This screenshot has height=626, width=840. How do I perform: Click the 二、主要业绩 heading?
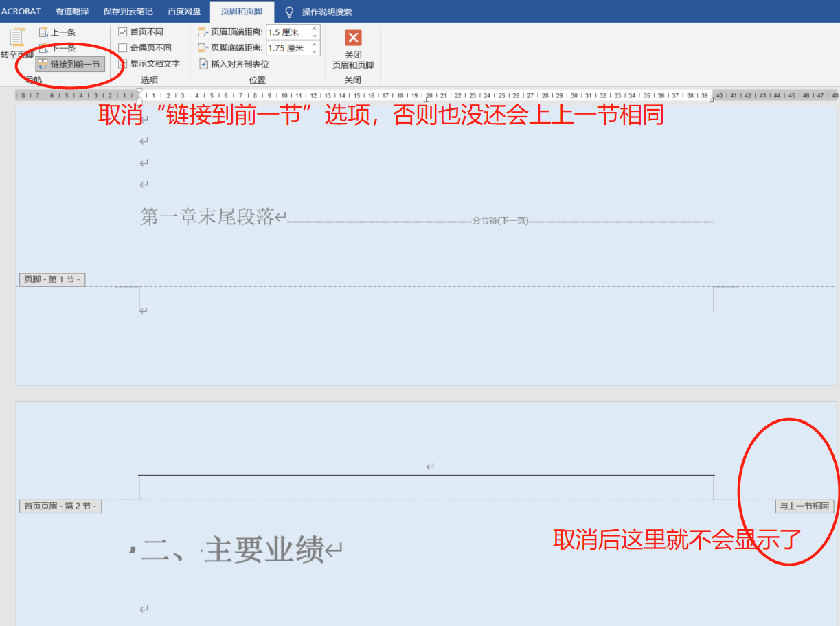[234, 550]
